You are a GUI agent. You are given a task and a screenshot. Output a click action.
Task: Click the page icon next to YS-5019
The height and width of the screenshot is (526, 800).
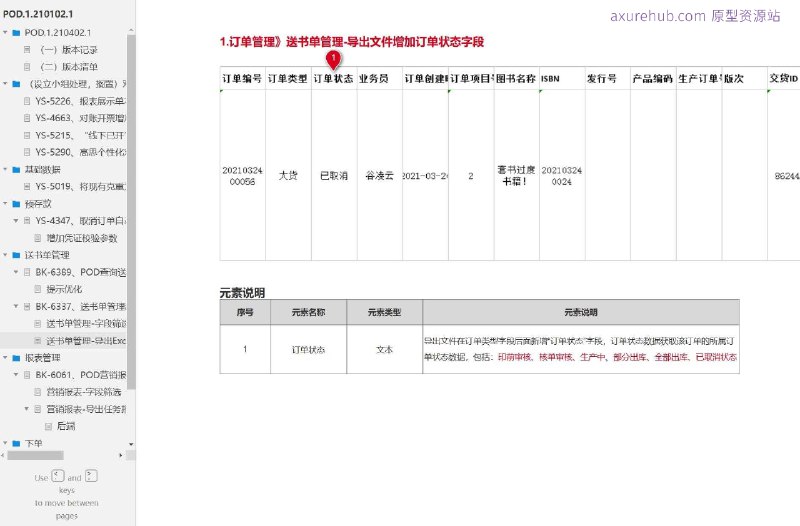tap(28, 187)
